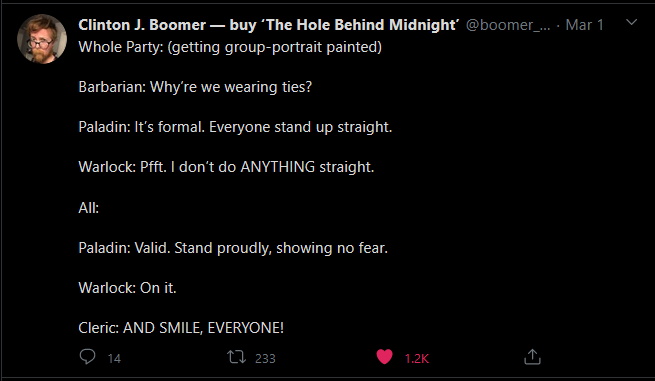Click the 'Stand proudly, showing no fear' line
Viewport: 655px width, 381px height.
coord(233,248)
